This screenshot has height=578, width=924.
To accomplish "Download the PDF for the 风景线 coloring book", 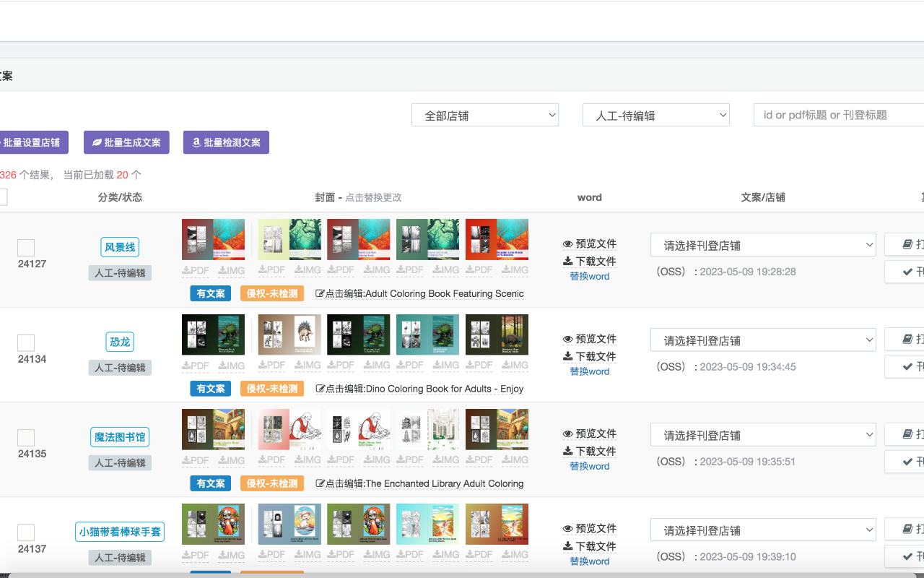I will point(196,270).
